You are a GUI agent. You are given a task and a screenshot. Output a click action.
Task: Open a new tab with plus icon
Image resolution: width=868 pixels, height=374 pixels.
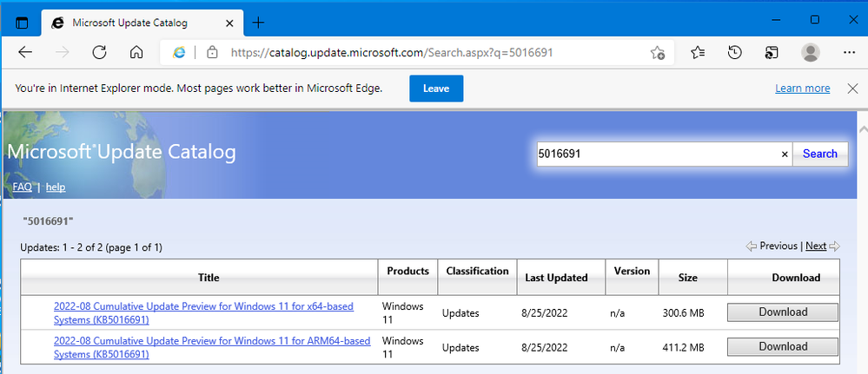tap(258, 23)
